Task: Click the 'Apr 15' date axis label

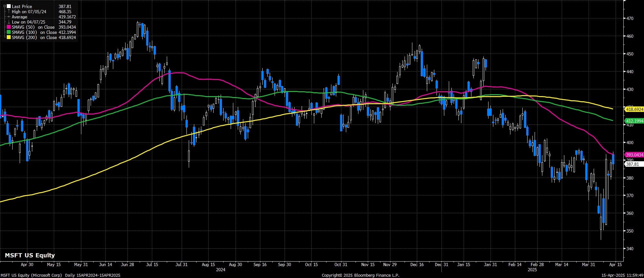Action: 616,264
